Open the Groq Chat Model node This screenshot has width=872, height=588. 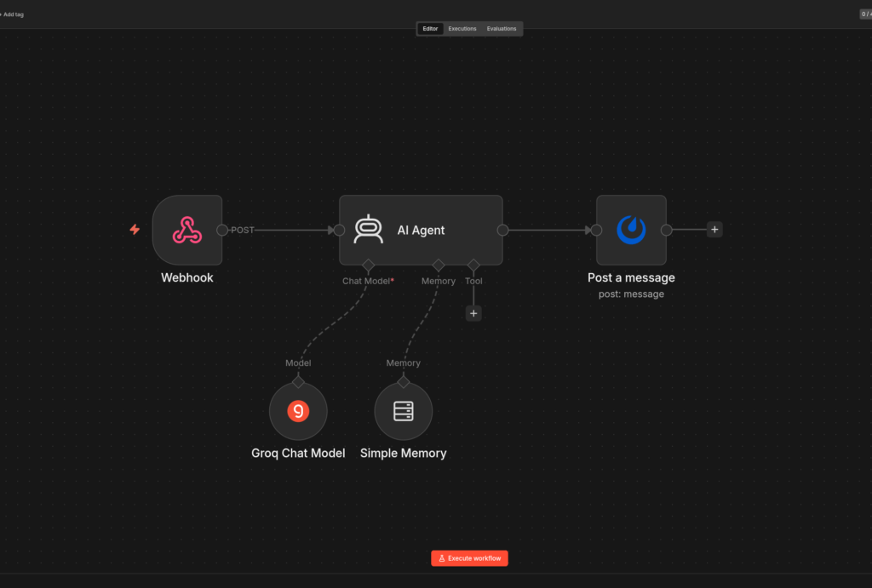tap(298, 411)
